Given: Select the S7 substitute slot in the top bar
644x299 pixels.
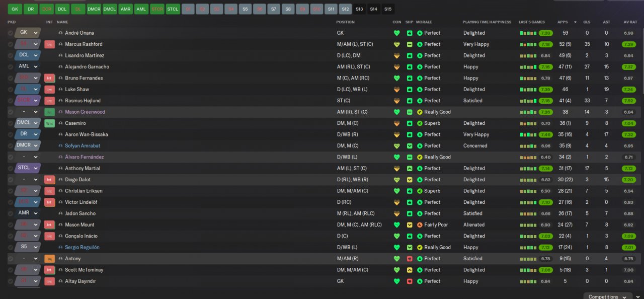Looking at the screenshot, I should pyautogui.click(x=274, y=9).
